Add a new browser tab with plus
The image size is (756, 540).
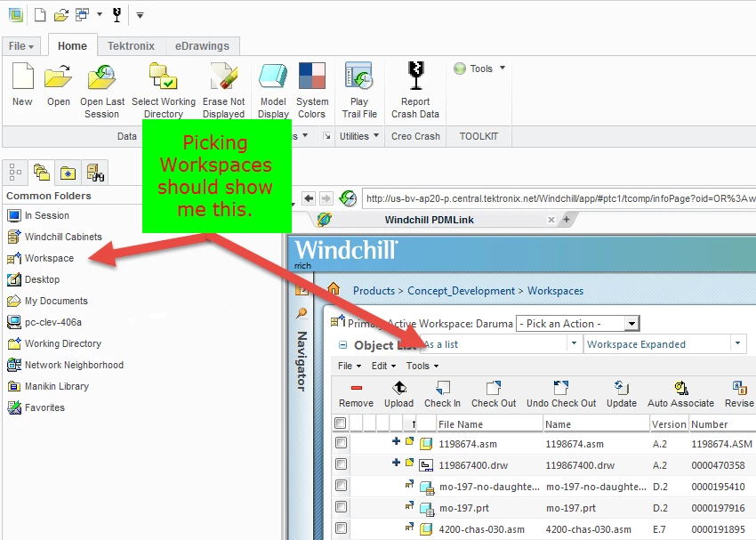(567, 220)
